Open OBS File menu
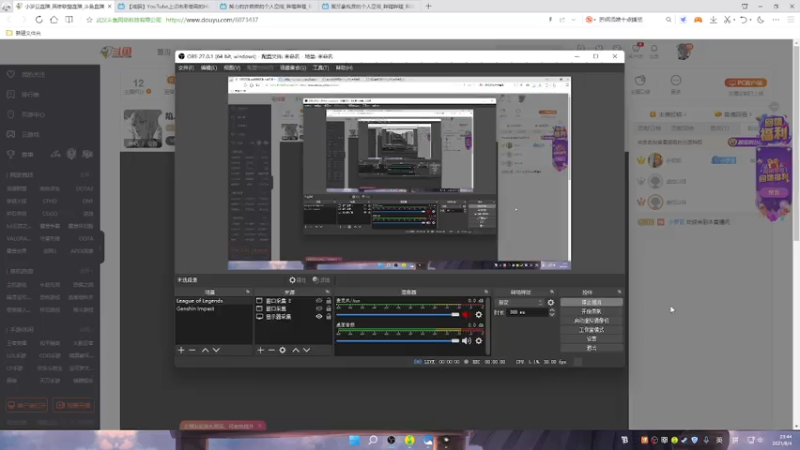Image resolution: width=800 pixels, height=450 pixels. coord(186,67)
